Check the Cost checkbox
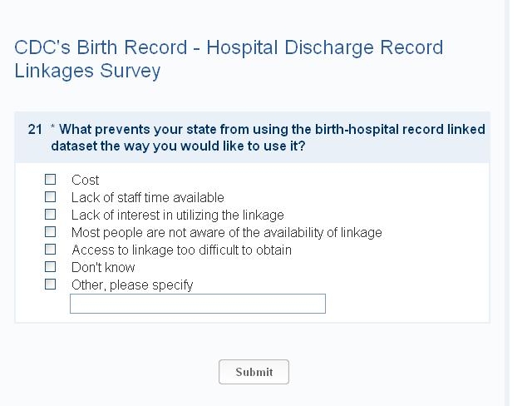The height and width of the screenshot is (406, 532). [51, 180]
